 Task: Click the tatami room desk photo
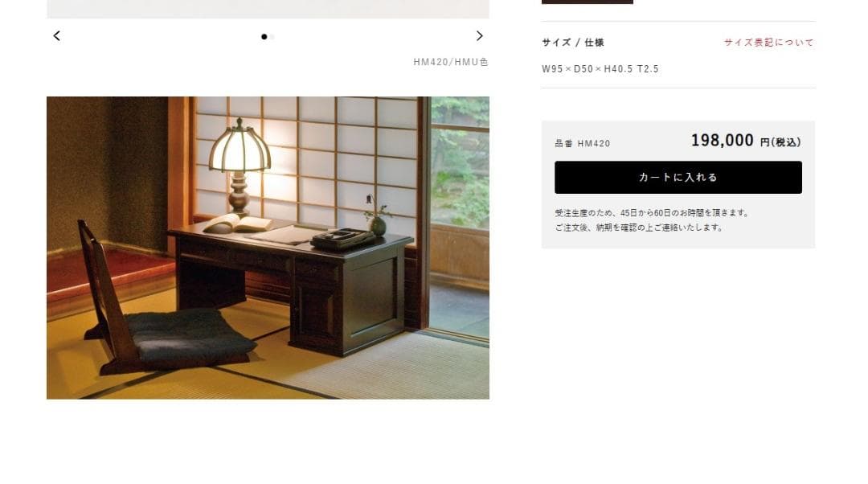click(x=268, y=248)
